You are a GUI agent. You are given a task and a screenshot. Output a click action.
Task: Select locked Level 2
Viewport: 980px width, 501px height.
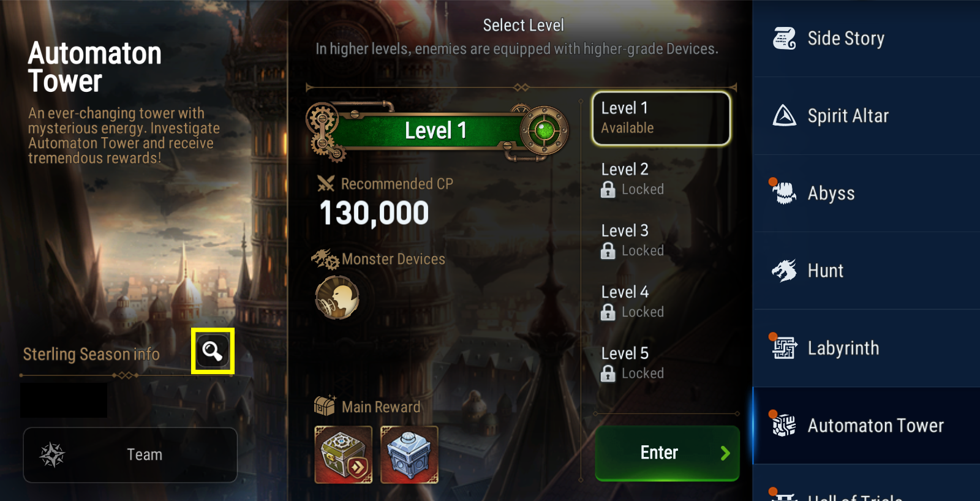[x=661, y=179]
